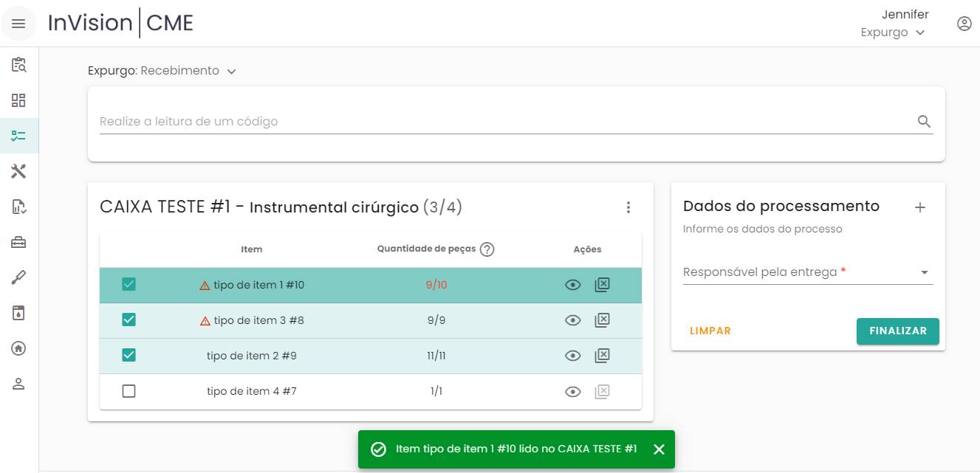Open the dashboard grid sidebar icon
Image resolution: width=980 pixels, height=473 pixels.
click(18, 100)
